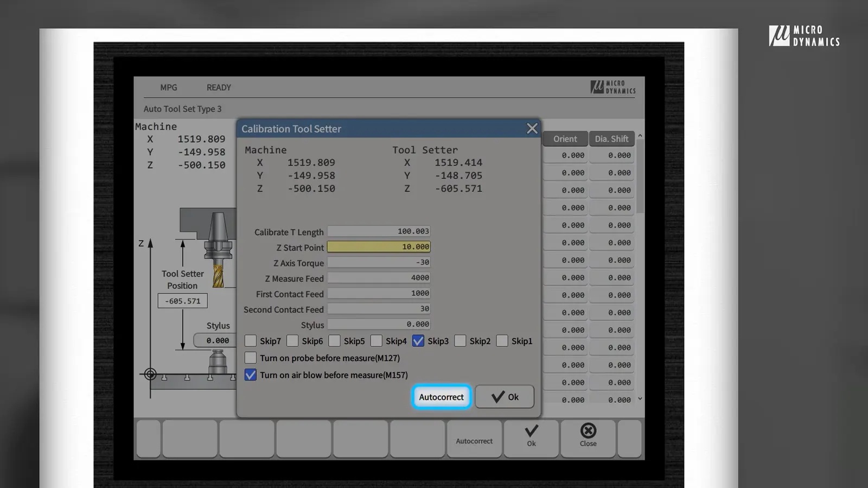
Task: Click the Autocorrect button in the dialog
Action: (441, 397)
